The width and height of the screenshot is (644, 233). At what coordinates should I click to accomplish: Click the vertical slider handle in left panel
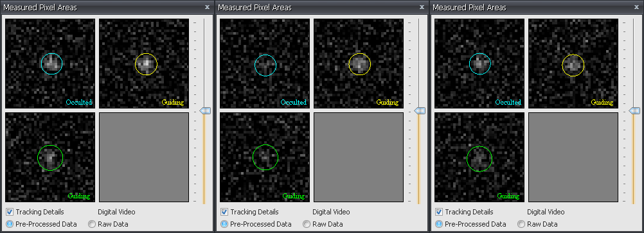point(205,111)
